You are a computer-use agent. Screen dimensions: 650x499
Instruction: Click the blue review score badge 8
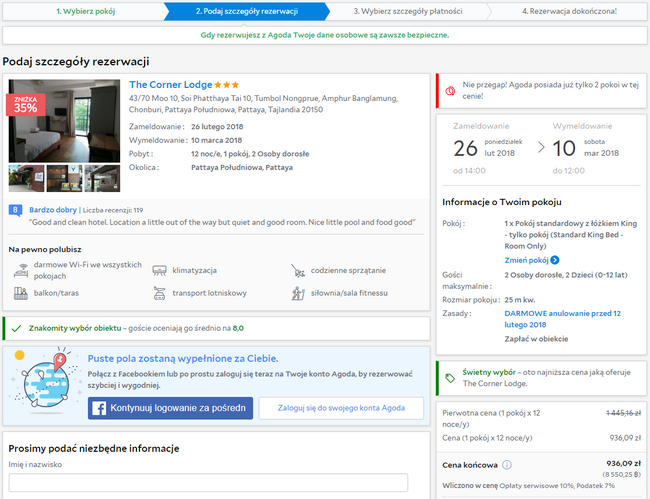(15, 210)
